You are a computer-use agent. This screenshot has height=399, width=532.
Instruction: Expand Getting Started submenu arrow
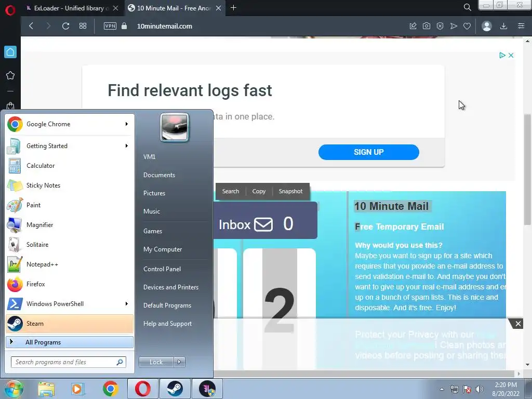click(127, 146)
